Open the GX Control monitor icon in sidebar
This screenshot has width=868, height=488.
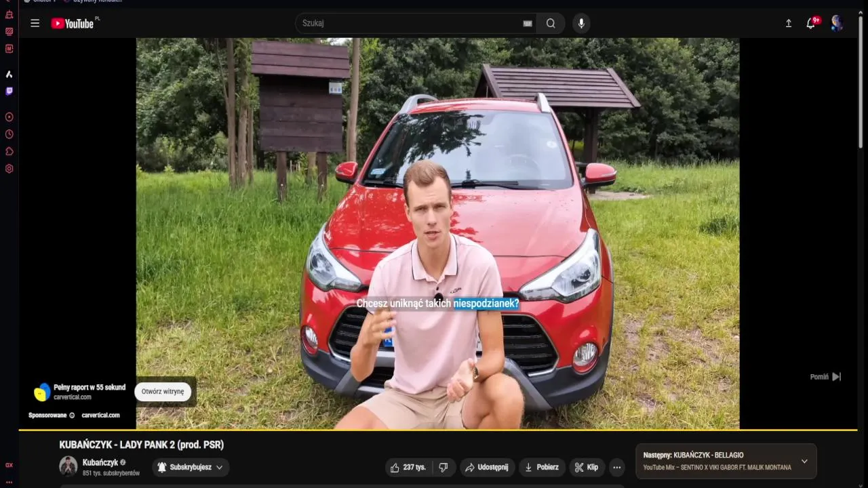pyautogui.click(x=9, y=31)
